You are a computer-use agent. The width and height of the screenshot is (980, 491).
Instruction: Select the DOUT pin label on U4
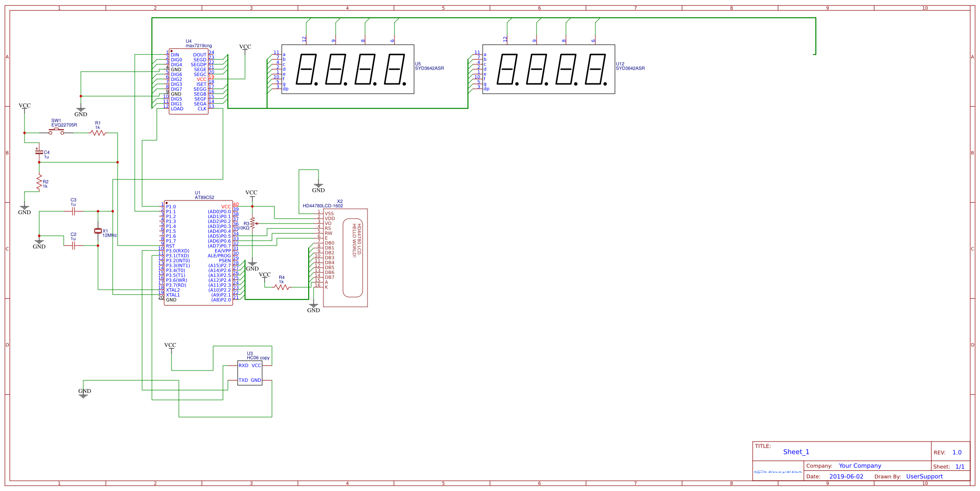(200, 55)
